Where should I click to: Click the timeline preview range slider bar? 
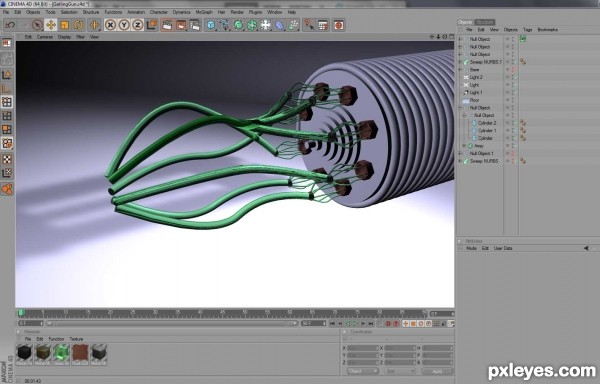(171, 324)
